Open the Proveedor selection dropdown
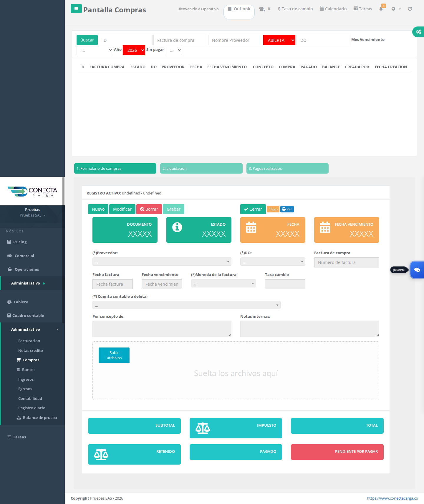 162,262
